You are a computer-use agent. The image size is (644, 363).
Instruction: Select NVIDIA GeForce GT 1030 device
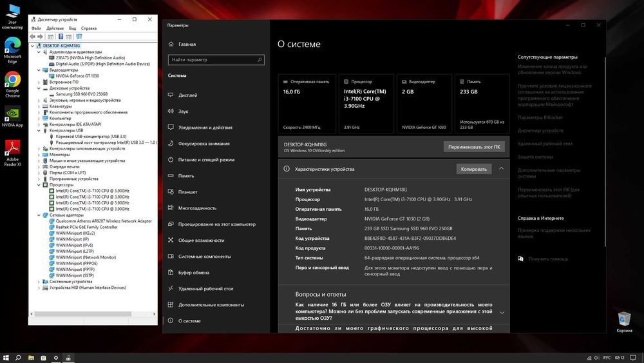coord(77,76)
